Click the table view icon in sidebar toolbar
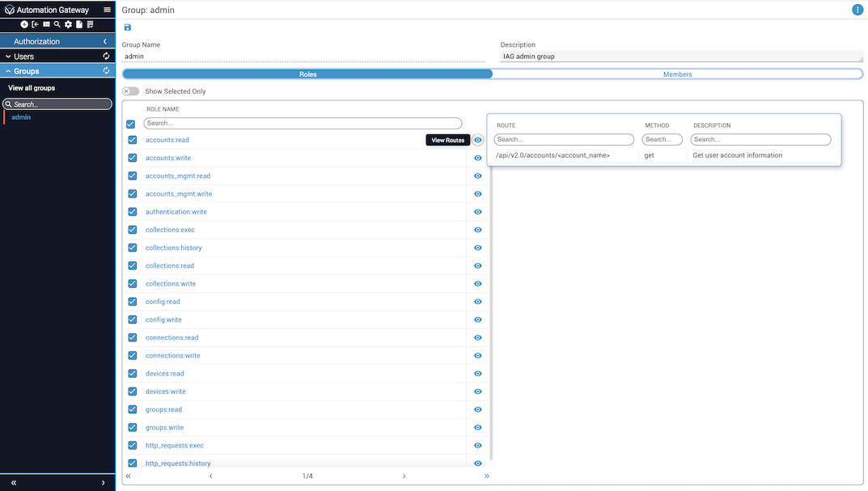Viewport: 868px width, 491px height. [x=46, y=24]
